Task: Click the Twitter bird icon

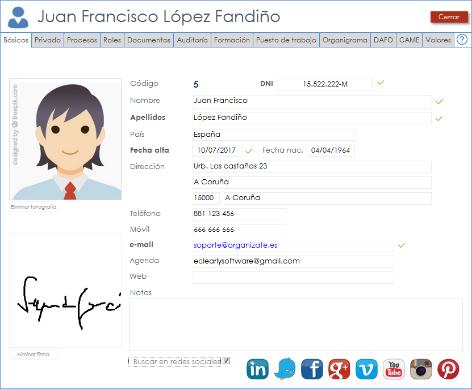Action: [x=285, y=369]
